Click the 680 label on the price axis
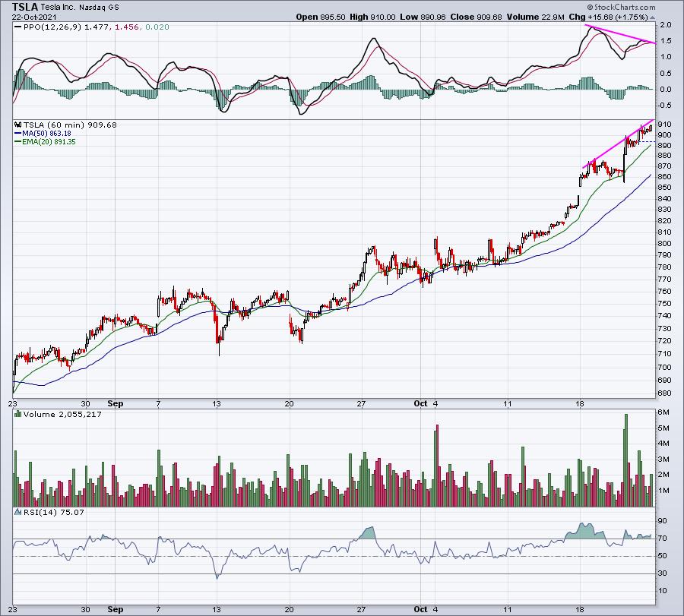The width and height of the screenshot is (684, 616). [x=665, y=393]
